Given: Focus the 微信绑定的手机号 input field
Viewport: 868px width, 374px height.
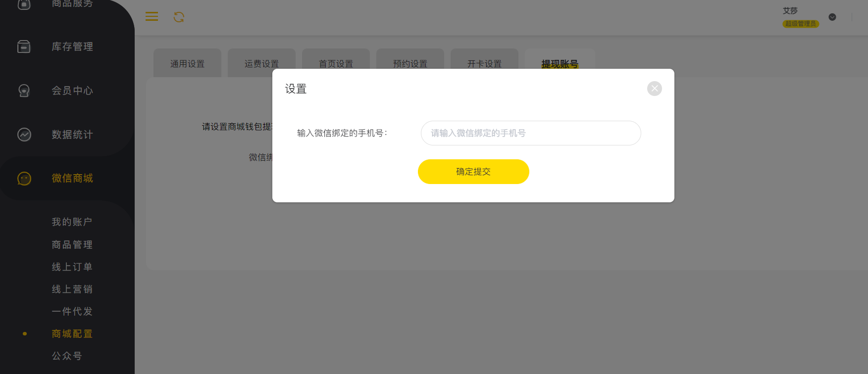Looking at the screenshot, I should (531, 133).
